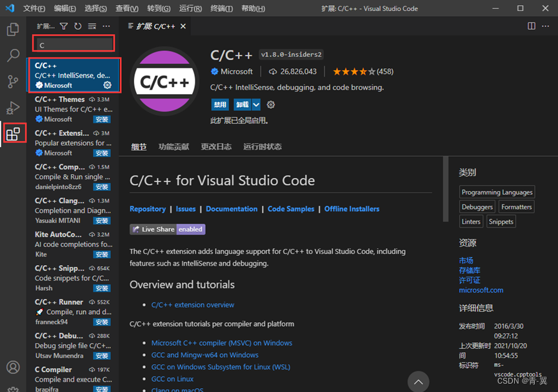Open the 选择(S) menu
Image resolution: width=558 pixels, height=392 pixels.
[95, 8]
